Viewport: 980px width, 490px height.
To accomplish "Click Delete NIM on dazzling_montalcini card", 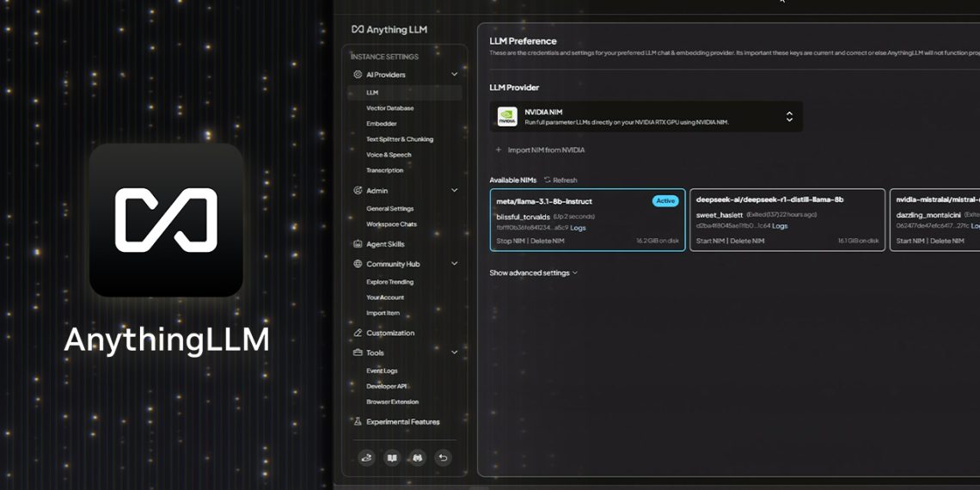I will (x=947, y=241).
